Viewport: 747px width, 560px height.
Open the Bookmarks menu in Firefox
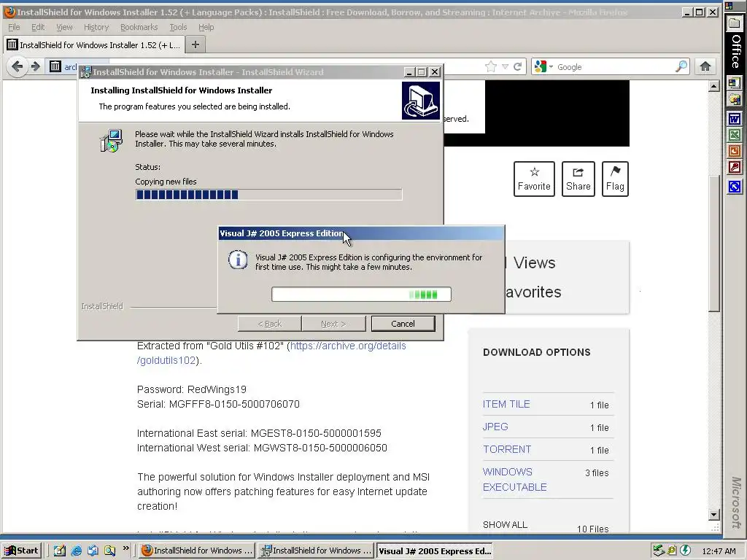[139, 27]
